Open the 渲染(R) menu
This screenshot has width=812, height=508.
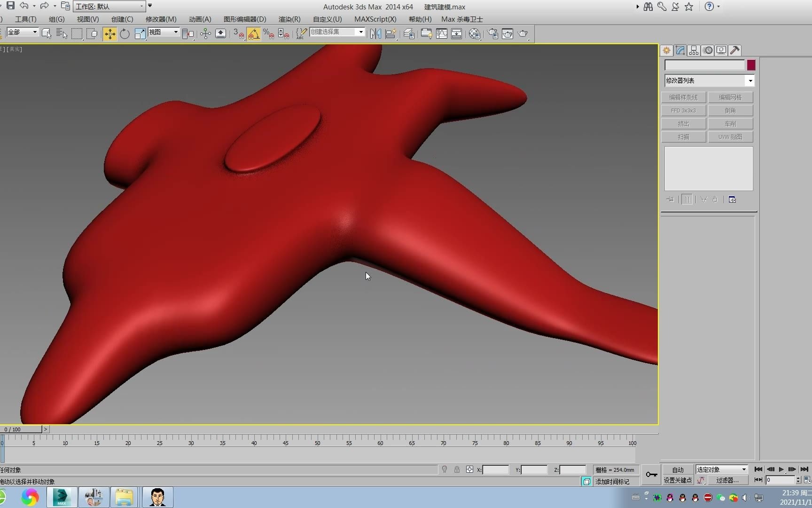289,19
